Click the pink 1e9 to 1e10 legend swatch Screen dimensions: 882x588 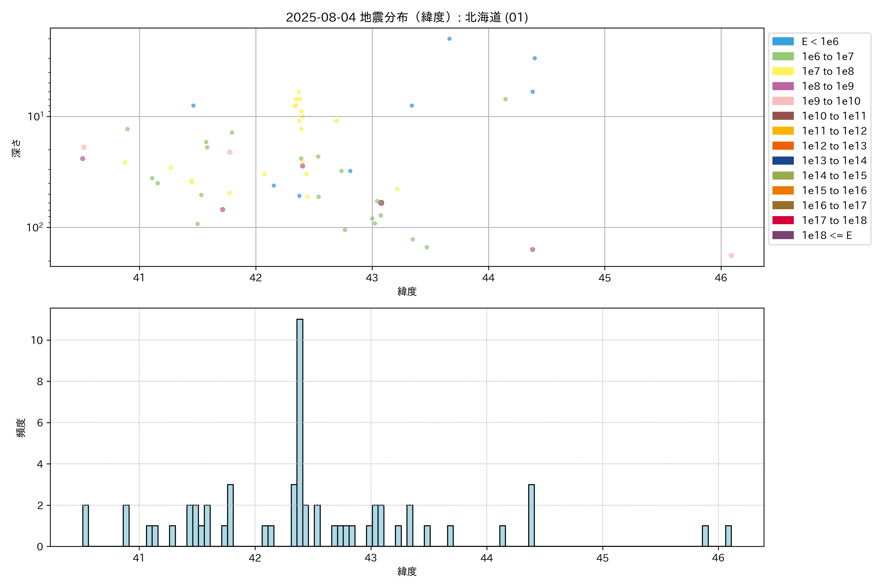pyautogui.click(x=783, y=101)
